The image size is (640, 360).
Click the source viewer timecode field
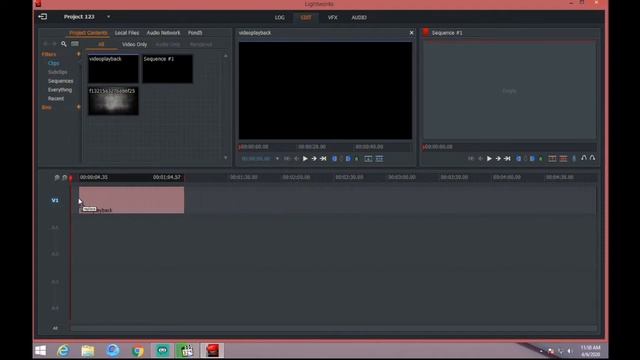click(x=256, y=158)
